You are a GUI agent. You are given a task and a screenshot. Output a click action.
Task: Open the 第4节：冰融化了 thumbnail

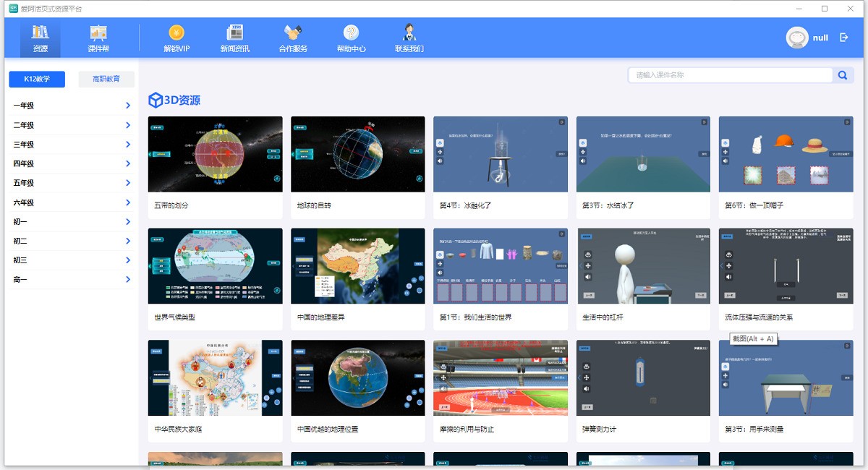tap(501, 154)
